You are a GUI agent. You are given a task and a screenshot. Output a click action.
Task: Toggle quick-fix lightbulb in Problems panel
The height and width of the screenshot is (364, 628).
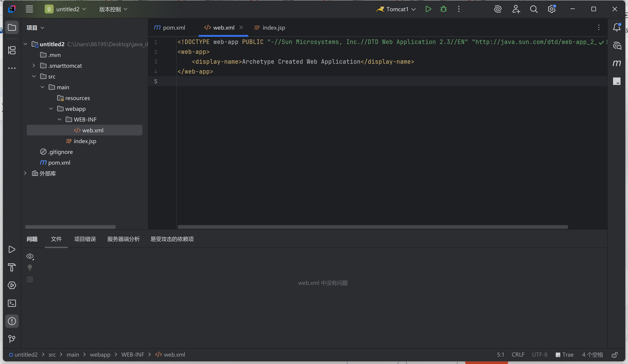point(30,268)
